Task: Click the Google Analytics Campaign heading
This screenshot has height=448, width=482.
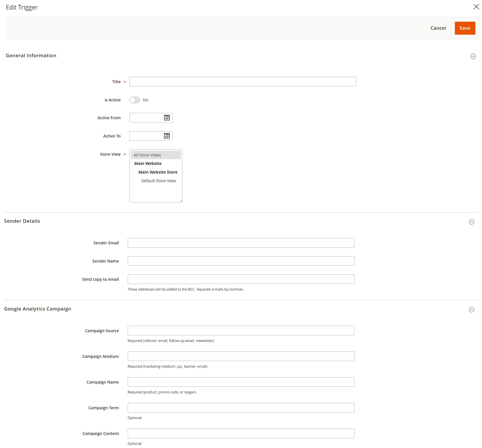Action: (x=38, y=309)
